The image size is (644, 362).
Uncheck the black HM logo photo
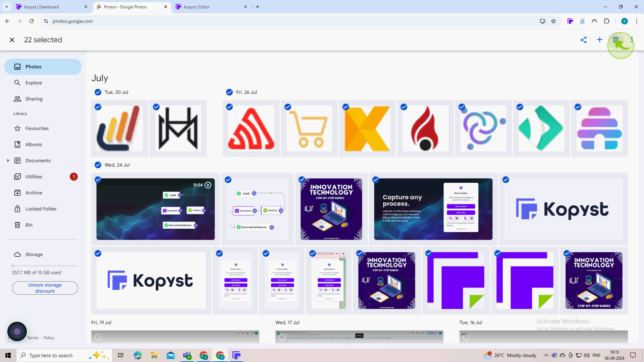156,107
